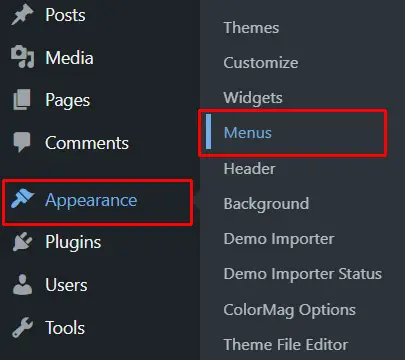
Task: Click the Plugins plug icon
Action: (x=22, y=241)
